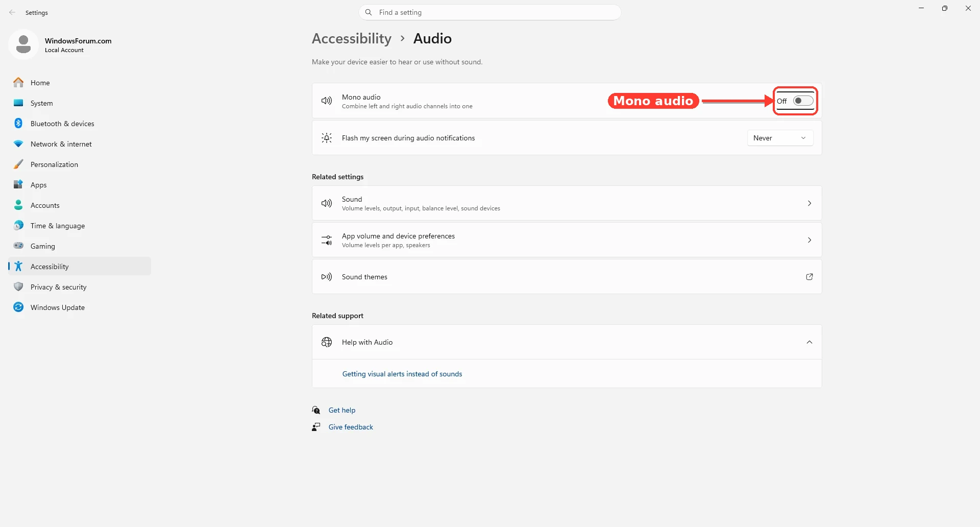Click the Gaming controller icon
This screenshot has width=980, height=527.
[18, 246]
